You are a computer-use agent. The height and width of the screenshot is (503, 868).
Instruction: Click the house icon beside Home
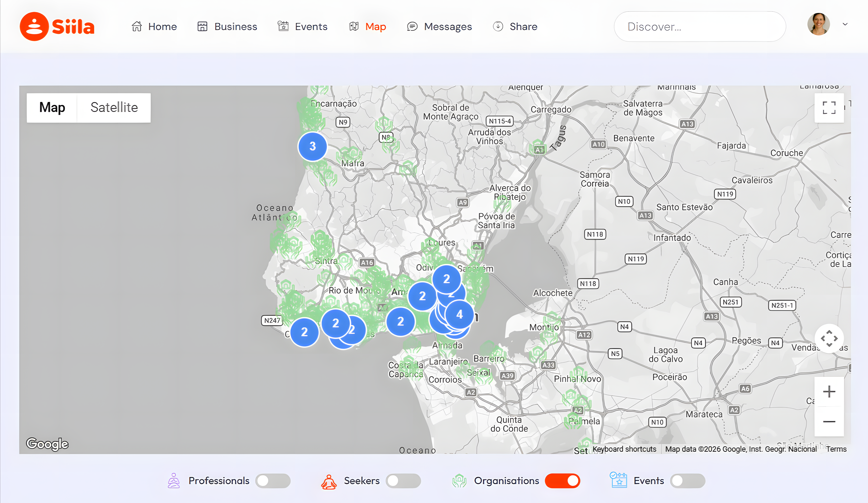pos(137,26)
